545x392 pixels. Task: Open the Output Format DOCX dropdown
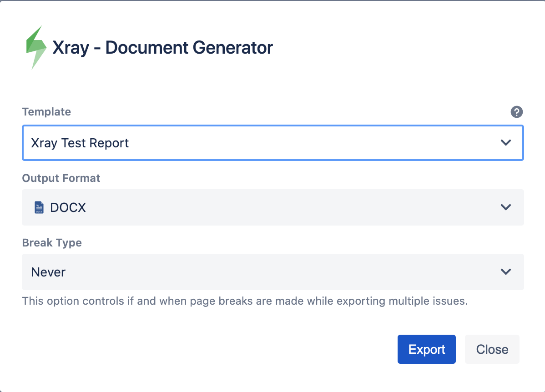coord(273,207)
